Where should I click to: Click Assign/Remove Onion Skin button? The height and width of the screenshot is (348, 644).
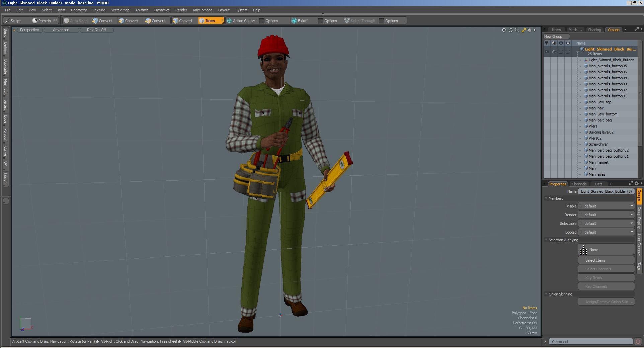click(x=606, y=302)
